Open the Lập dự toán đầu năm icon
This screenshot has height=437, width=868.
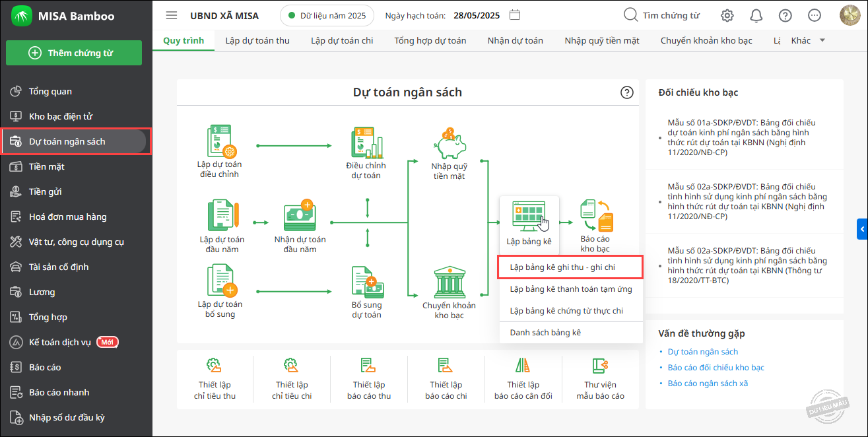pyautogui.click(x=222, y=215)
